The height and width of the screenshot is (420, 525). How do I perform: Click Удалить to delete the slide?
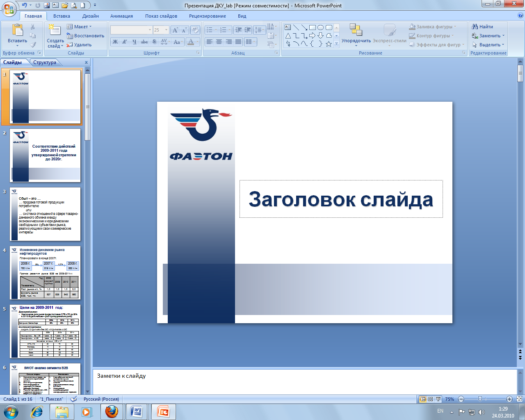79,45
